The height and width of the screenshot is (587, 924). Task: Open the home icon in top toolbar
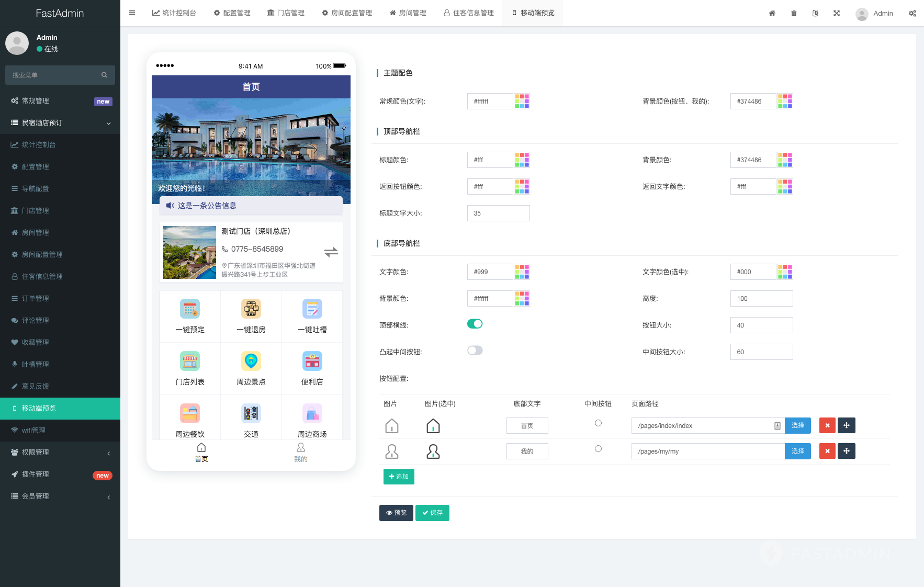point(772,13)
